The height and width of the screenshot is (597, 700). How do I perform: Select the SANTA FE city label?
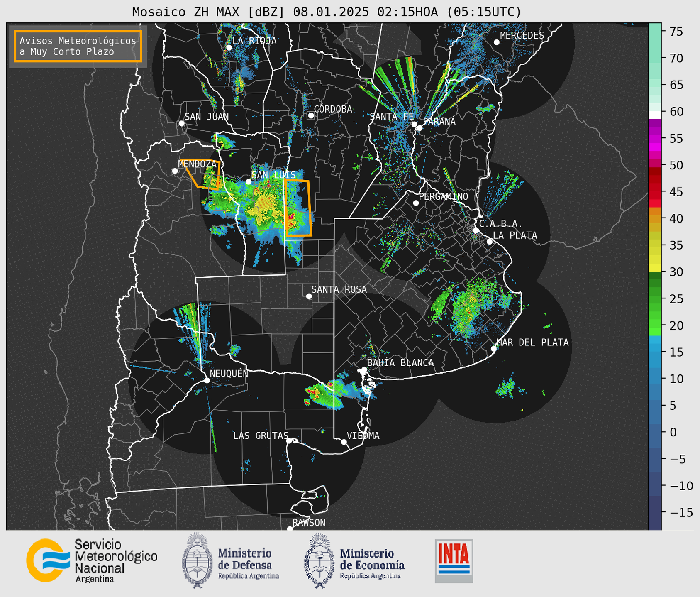pyautogui.click(x=392, y=117)
